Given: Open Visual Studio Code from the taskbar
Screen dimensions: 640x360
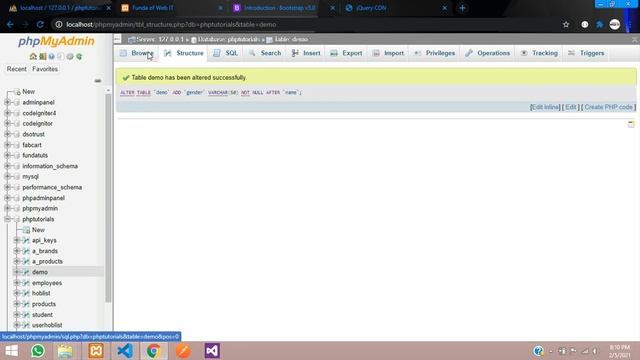Looking at the screenshot, I should point(124,351).
